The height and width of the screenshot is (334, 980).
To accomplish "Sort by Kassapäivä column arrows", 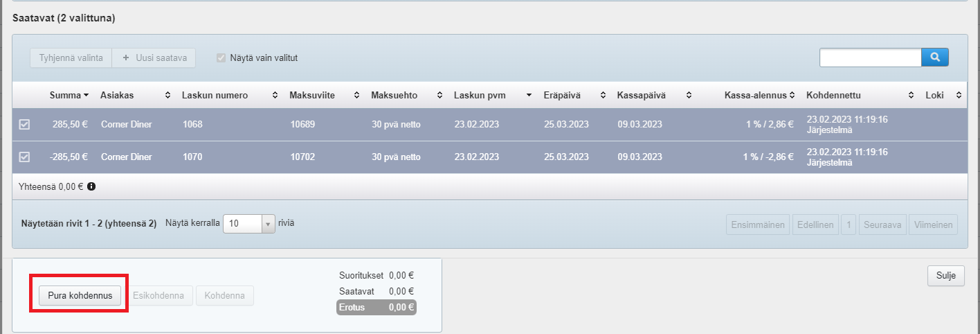I will click(689, 95).
